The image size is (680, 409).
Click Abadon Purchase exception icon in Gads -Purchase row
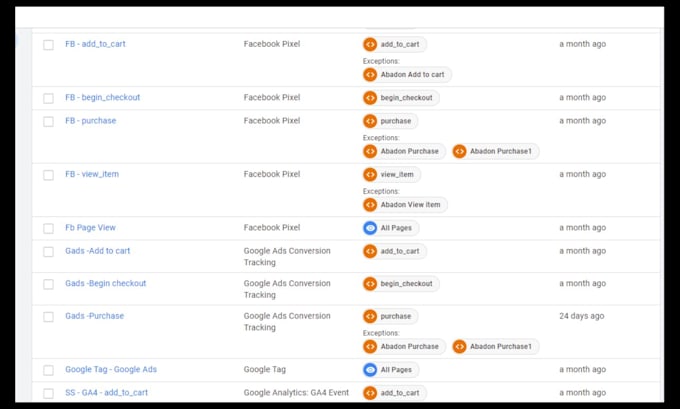370,347
